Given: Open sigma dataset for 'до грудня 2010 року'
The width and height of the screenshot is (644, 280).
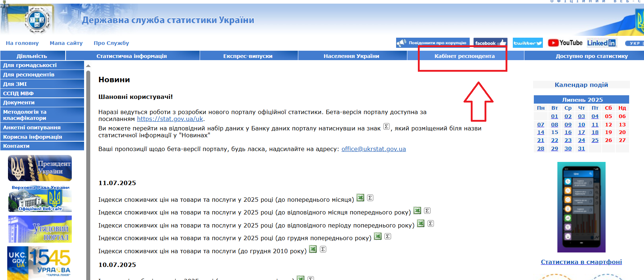Looking at the screenshot, I should coord(323,249).
